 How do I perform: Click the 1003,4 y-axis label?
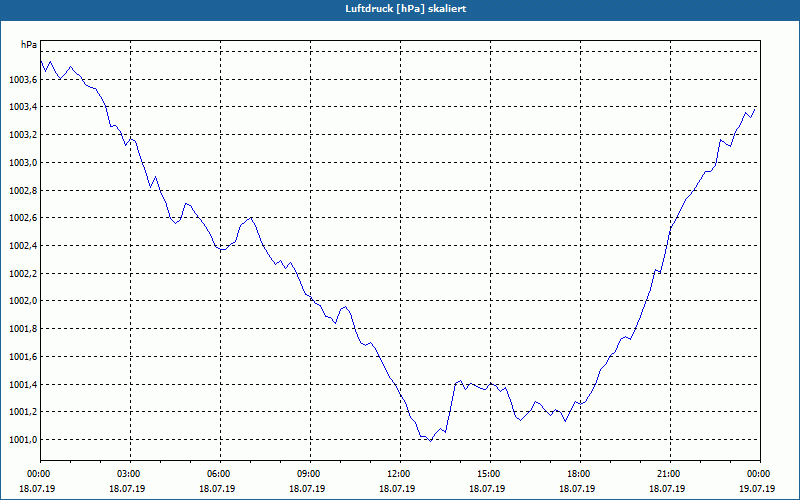pyautogui.click(x=23, y=107)
